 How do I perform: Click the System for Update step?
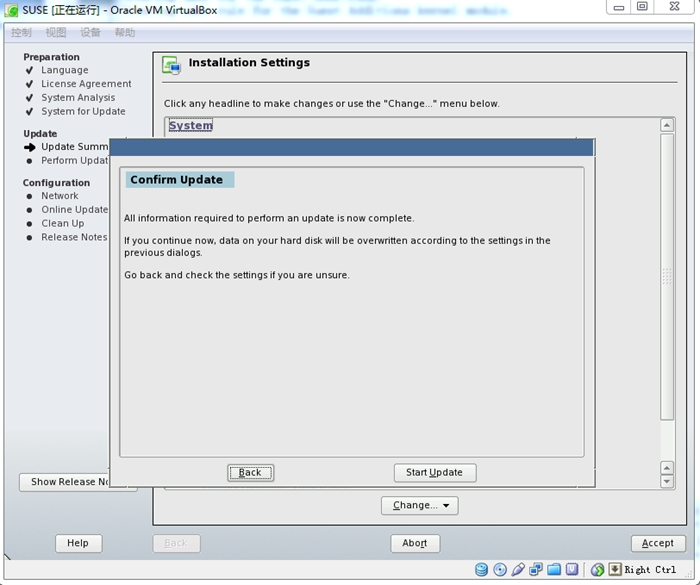click(83, 111)
